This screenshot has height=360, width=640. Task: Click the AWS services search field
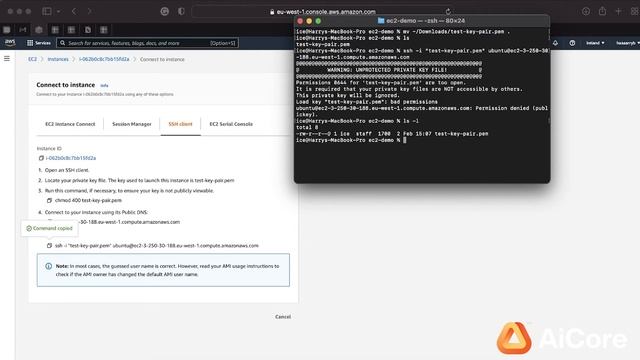coord(147,43)
